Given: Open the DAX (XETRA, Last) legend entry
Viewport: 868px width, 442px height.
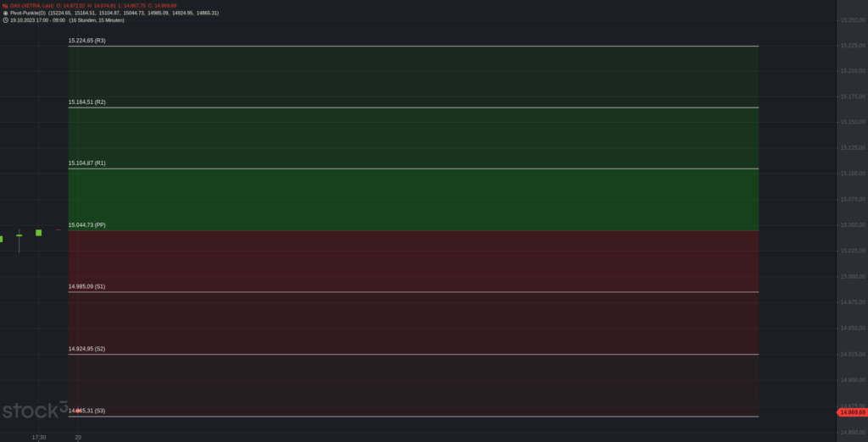Looking at the screenshot, I should [32, 6].
